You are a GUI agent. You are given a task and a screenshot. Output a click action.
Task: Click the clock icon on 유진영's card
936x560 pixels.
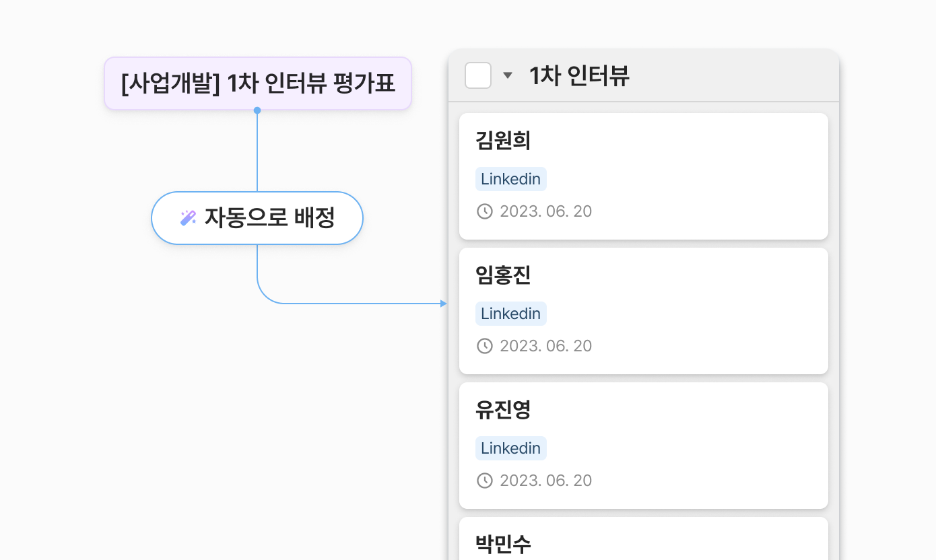[x=485, y=481]
